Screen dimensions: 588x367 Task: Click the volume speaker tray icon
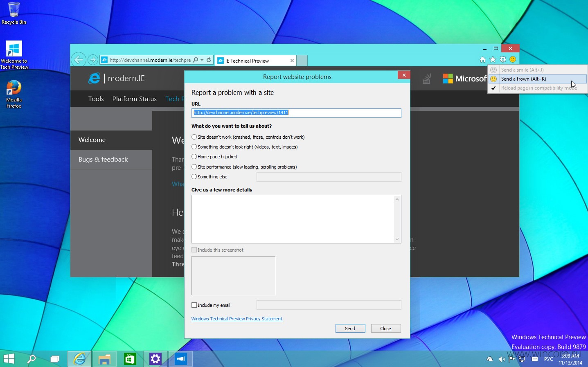click(502, 359)
